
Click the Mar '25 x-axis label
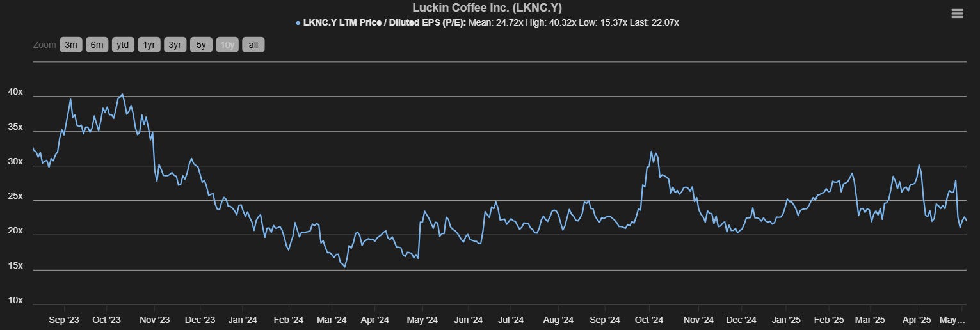coord(870,320)
